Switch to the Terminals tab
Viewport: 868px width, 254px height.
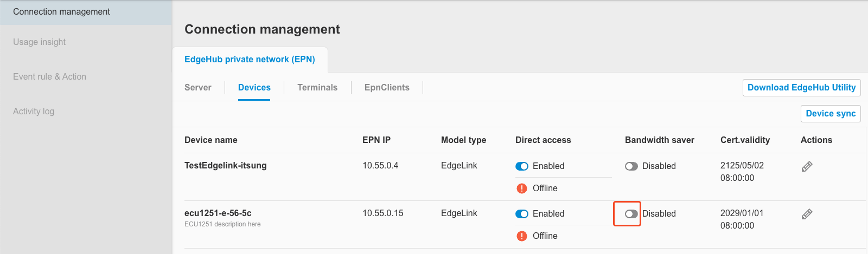point(317,88)
